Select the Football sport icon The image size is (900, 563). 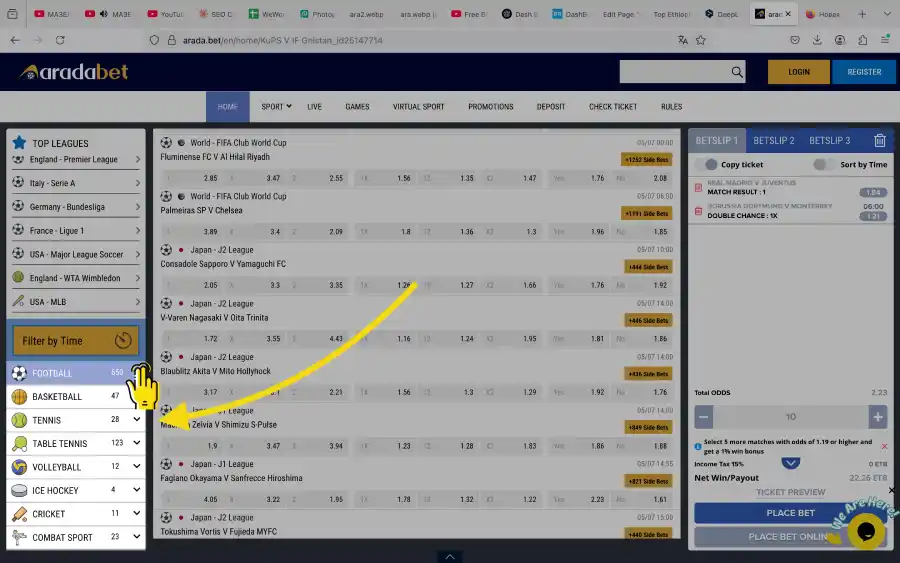tap(19, 373)
